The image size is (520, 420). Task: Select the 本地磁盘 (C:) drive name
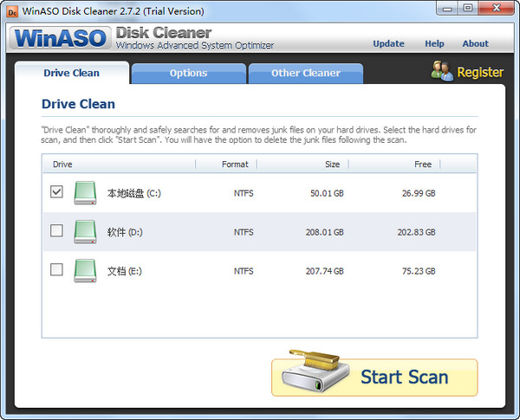point(134,193)
